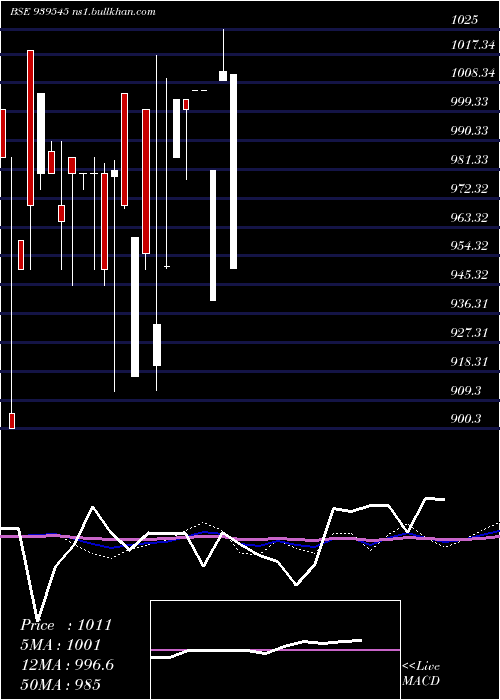Click the small white candle body near 1008.34

223,76
